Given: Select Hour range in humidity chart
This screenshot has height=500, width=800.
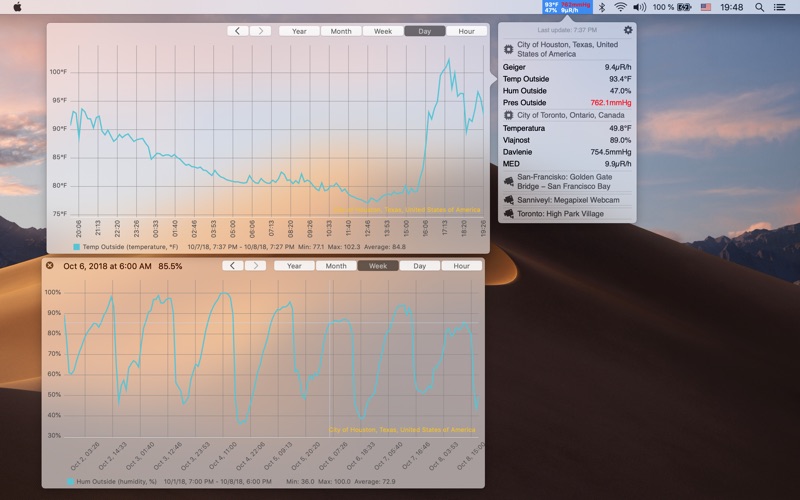Looking at the screenshot, I should click(x=461, y=266).
